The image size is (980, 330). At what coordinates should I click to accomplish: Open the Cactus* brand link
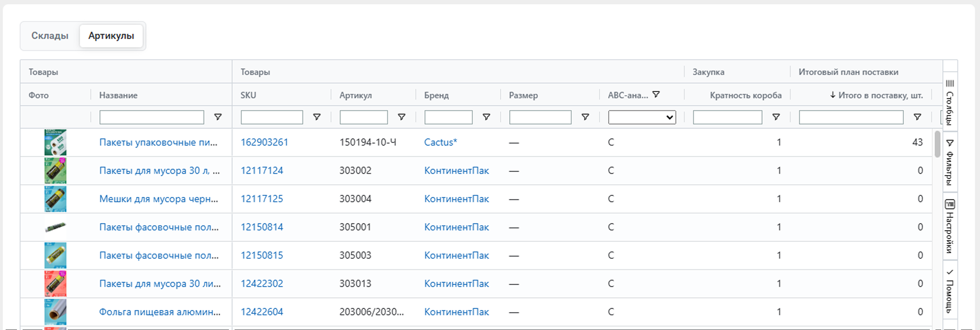click(x=440, y=142)
